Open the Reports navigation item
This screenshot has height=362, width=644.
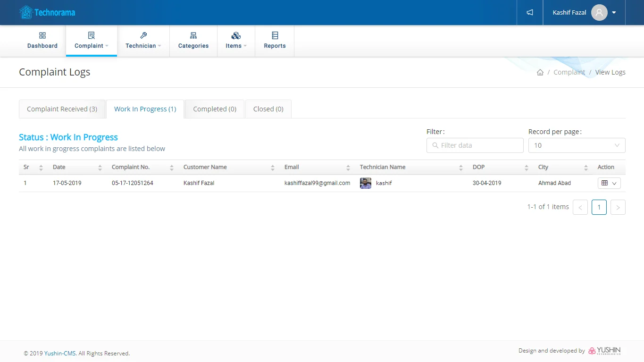(275, 41)
